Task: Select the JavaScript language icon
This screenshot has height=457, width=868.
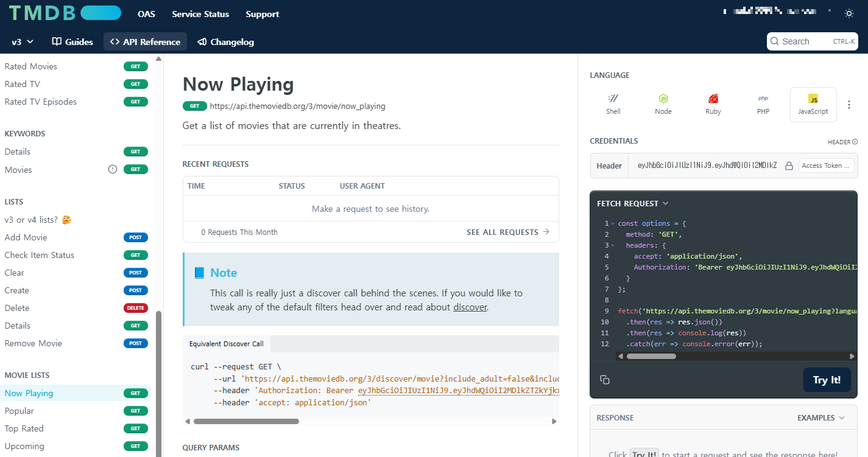Action: (813, 104)
